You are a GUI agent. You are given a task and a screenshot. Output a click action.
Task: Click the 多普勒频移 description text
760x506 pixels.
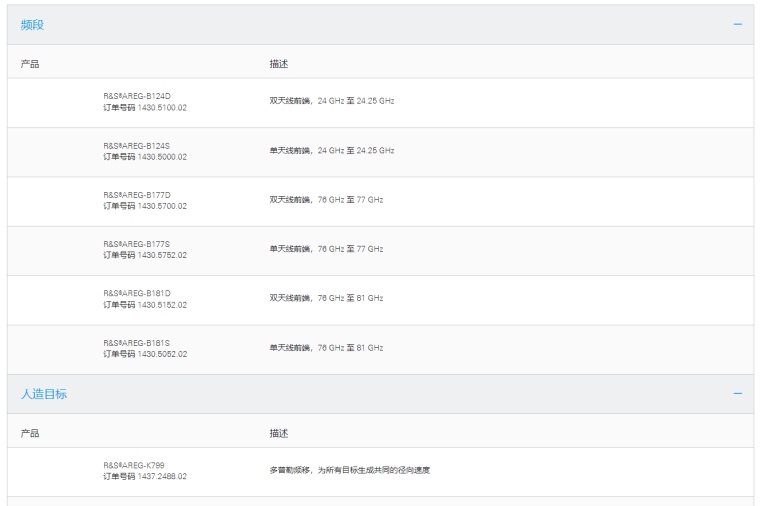tap(349, 470)
